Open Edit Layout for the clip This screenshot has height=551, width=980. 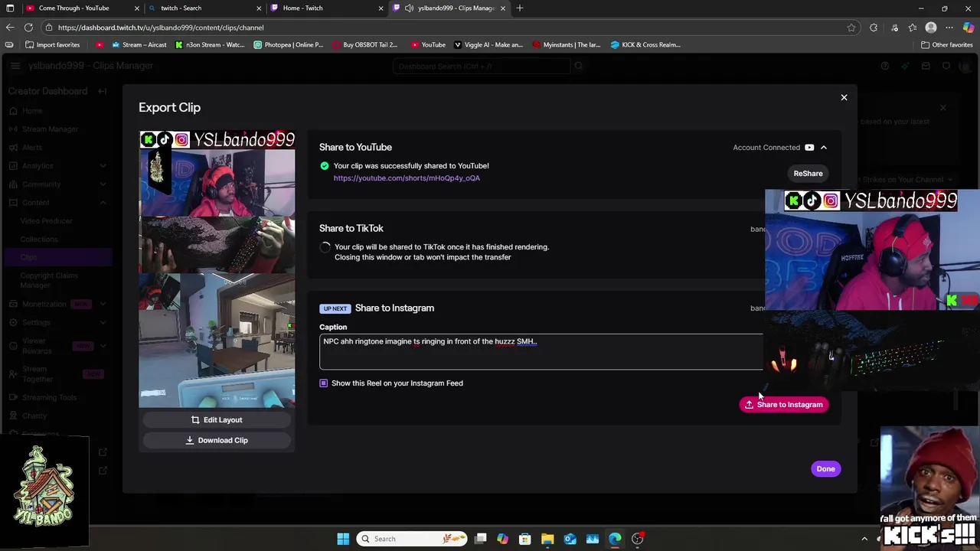(217, 420)
